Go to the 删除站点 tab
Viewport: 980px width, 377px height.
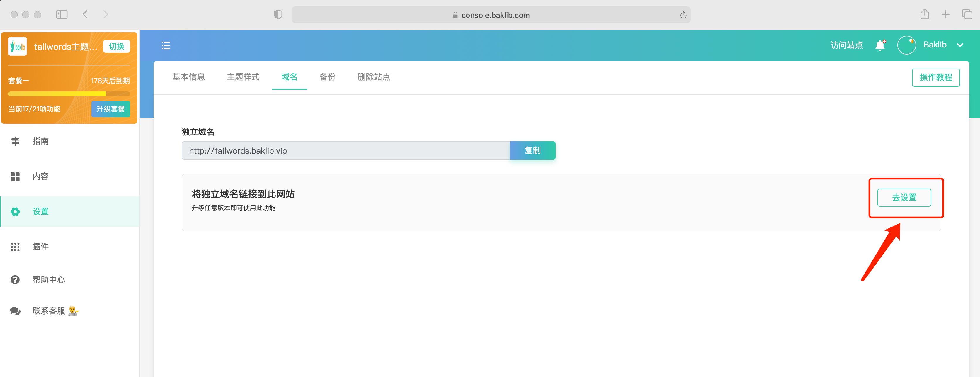[x=374, y=77]
